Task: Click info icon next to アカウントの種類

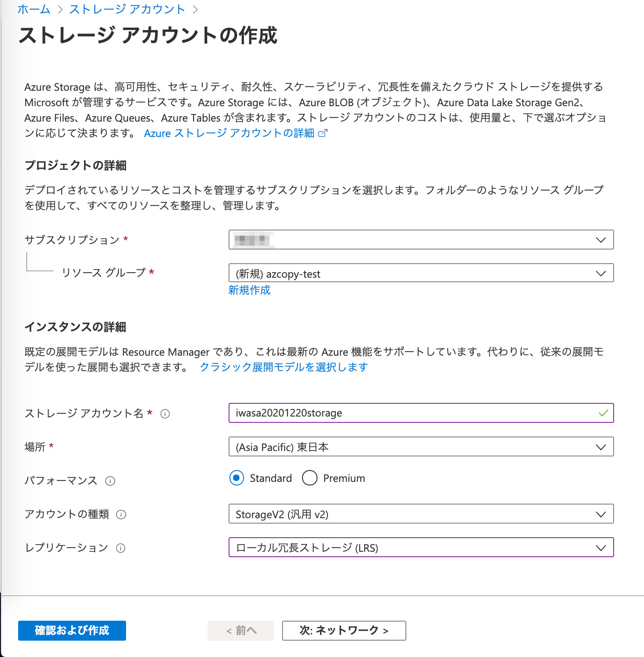Action: 121,515
